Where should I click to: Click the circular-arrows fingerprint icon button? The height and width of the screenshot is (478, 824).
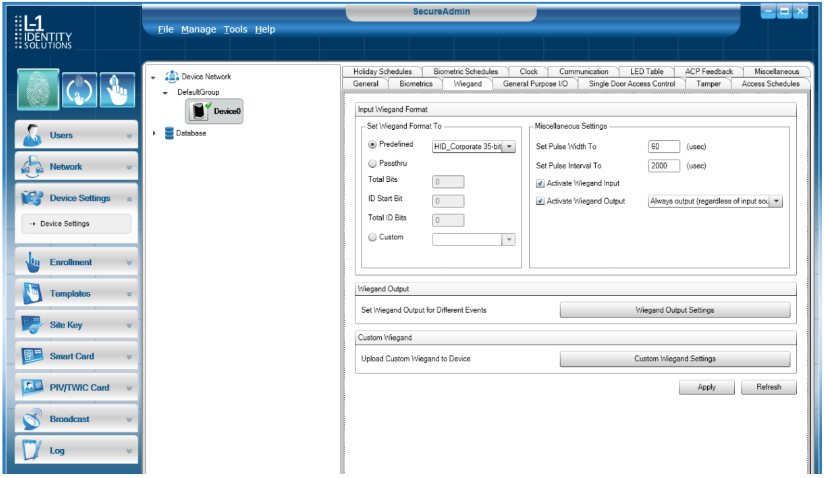(79, 90)
